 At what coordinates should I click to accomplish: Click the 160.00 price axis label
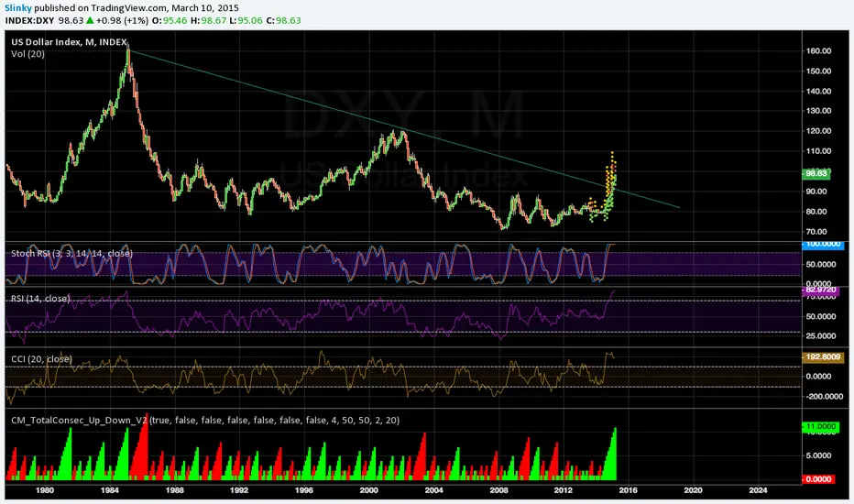[818, 50]
